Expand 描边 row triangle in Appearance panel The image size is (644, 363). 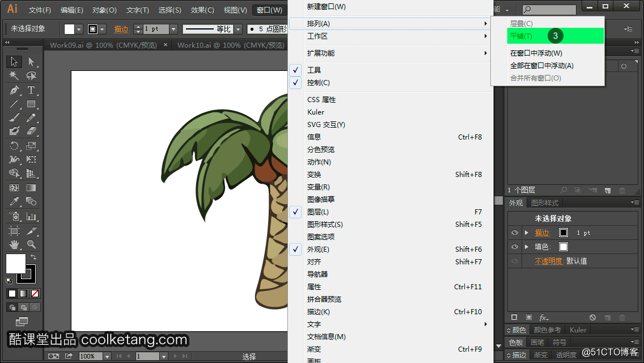pos(527,233)
